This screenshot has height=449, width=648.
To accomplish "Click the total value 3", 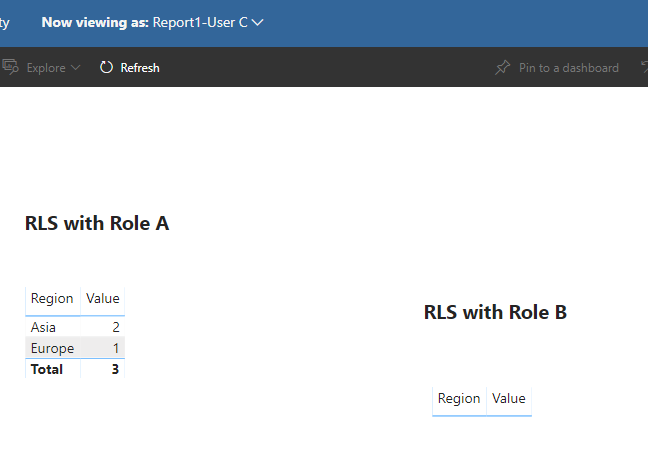I will click(x=115, y=369).
